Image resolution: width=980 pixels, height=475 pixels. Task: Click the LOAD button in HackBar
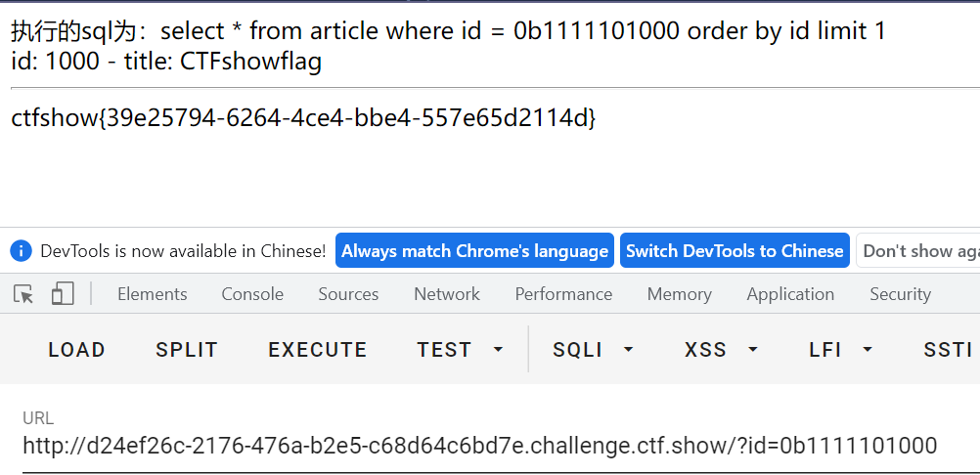click(77, 350)
